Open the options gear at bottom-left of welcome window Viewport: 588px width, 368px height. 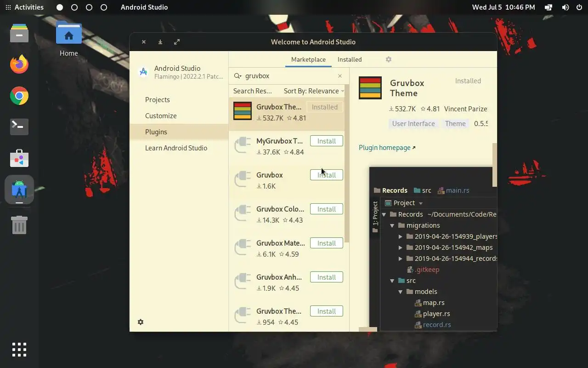click(141, 322)
